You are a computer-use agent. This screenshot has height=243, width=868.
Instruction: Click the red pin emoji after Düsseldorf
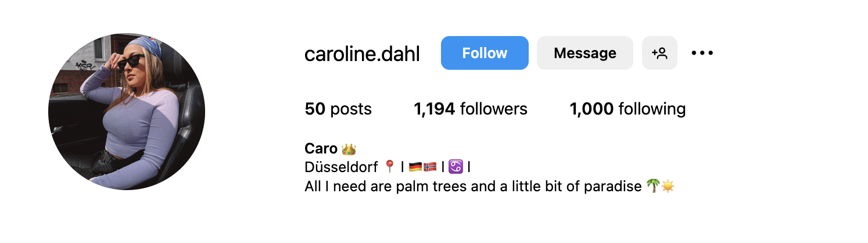coord(390,167)
